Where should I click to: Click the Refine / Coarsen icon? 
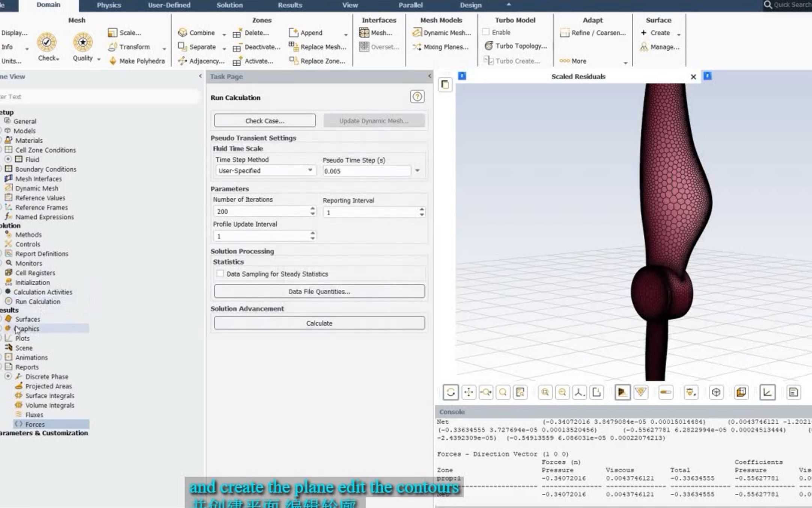click(x=564, y=33)
